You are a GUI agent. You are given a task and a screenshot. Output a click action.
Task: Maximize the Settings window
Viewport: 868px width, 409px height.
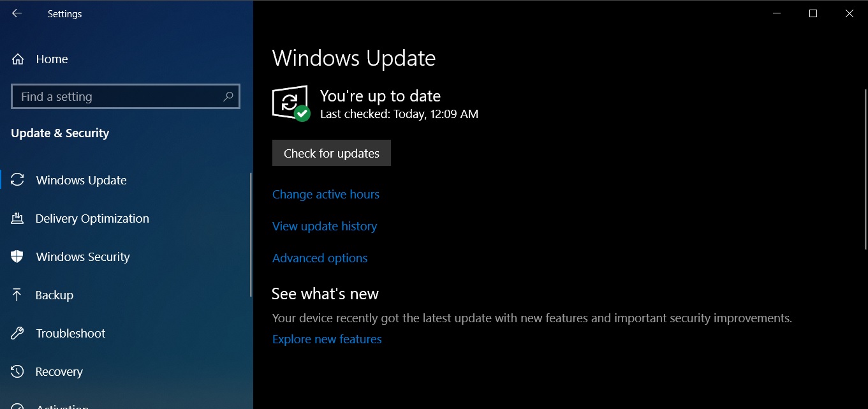(x=813, y=13)
